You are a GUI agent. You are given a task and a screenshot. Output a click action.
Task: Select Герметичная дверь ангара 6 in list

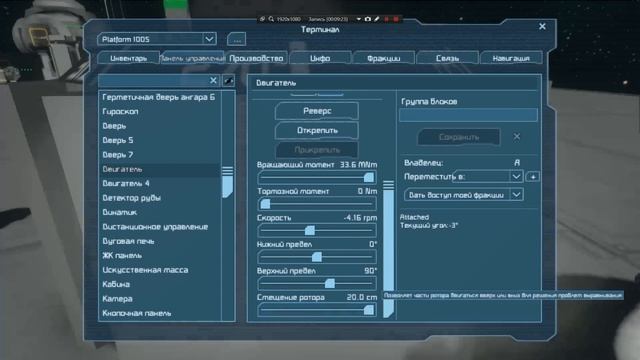pyautogui.click(x=159, y=97)
